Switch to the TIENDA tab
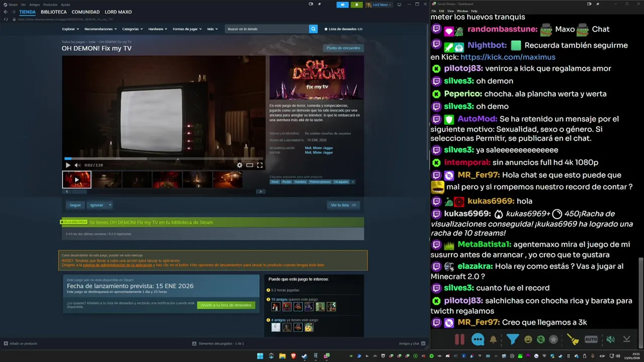This screenshot has width=644, height=362. pos(27,12)
